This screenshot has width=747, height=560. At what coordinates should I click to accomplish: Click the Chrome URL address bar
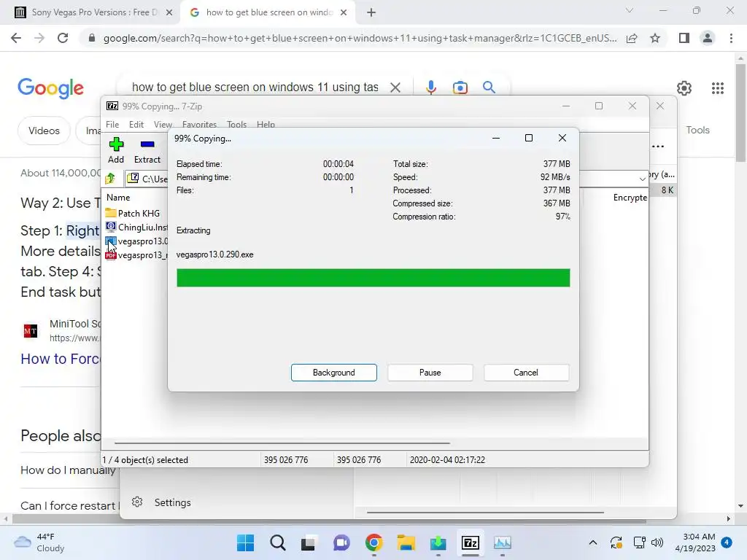(x=360, y=38)
